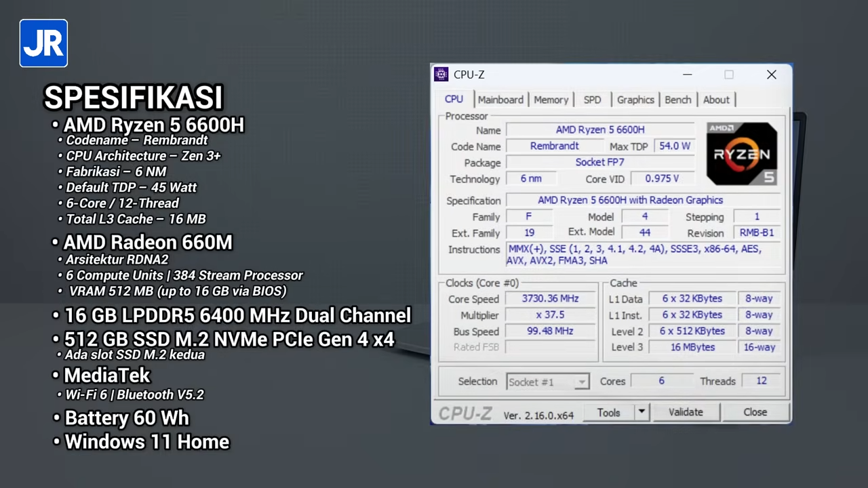
Task: Open the Graphics tab
Action: pos(635,100)
